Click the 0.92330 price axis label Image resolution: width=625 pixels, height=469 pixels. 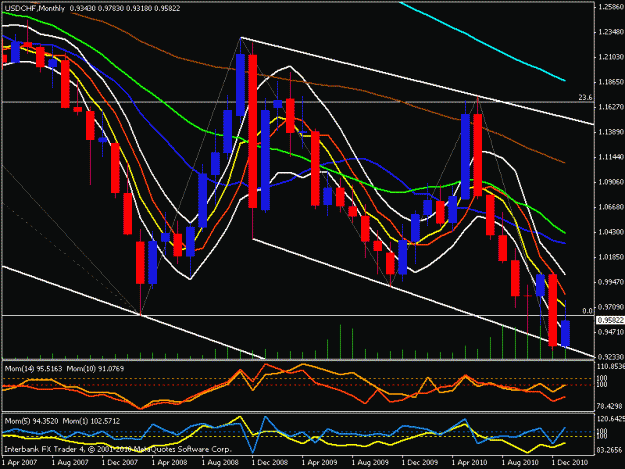(611, 357)
